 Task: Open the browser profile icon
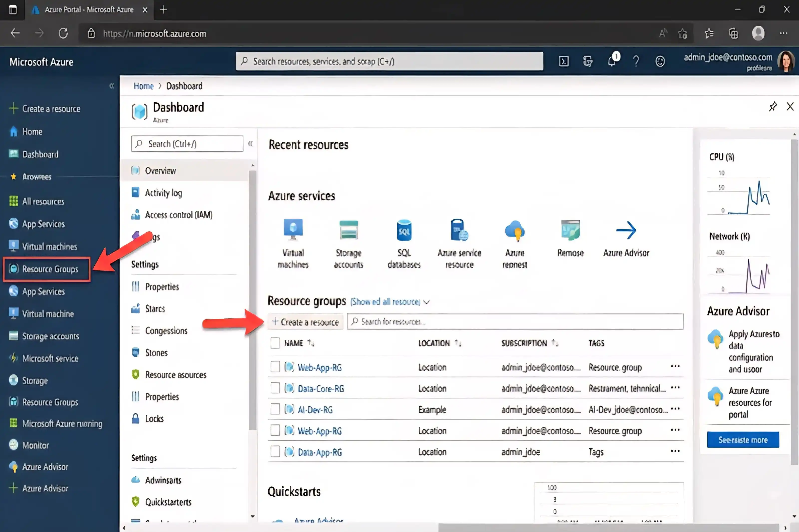[758, 33]
